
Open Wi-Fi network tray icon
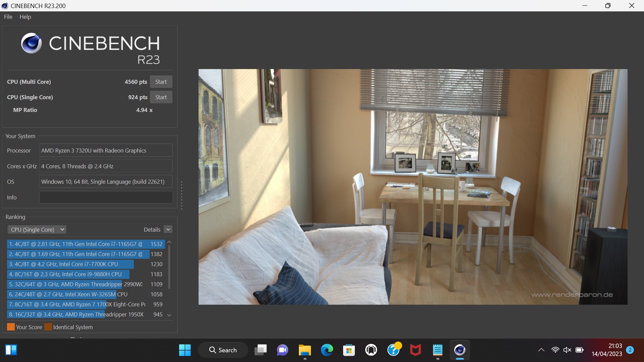555,350
